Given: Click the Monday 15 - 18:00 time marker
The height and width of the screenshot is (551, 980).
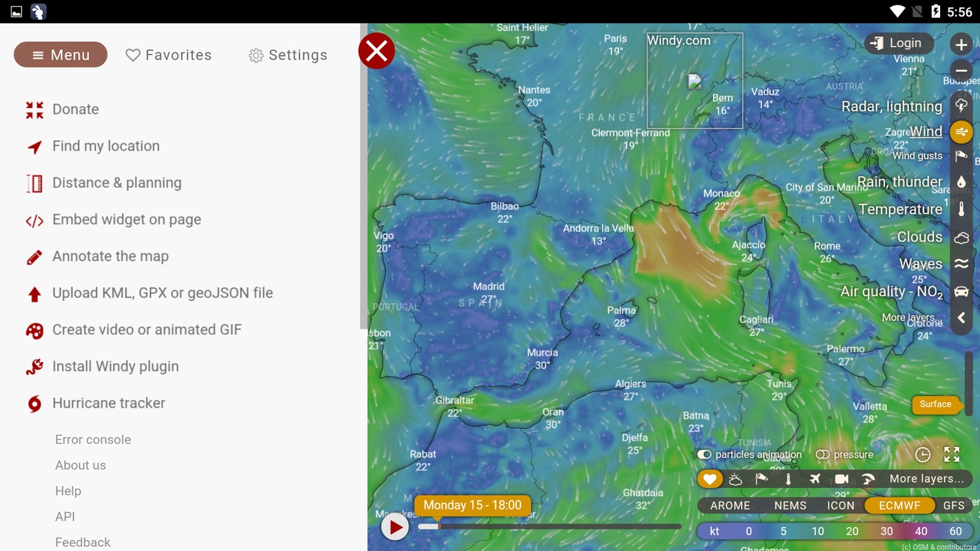Looking at the screenshot, I should click(x=472, y=506).
